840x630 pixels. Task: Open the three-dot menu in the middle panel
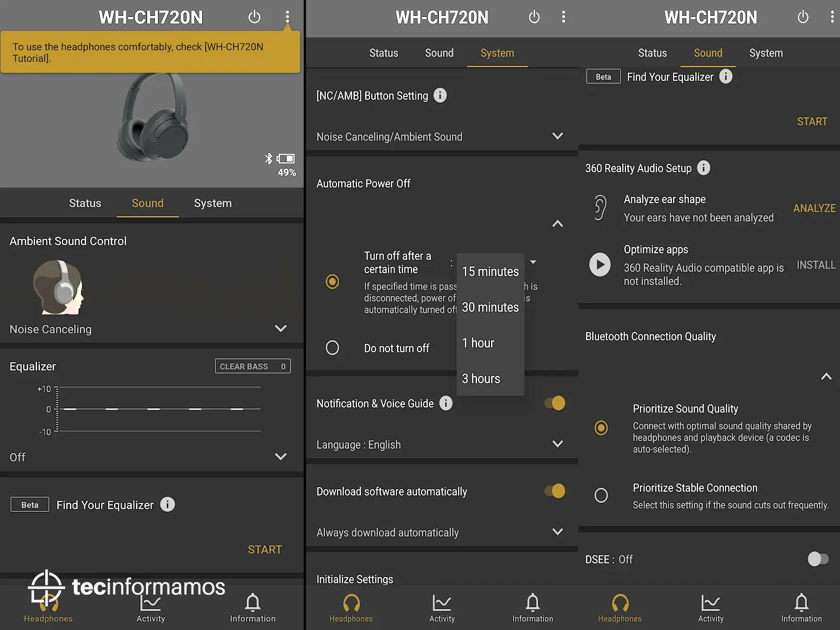564,17
